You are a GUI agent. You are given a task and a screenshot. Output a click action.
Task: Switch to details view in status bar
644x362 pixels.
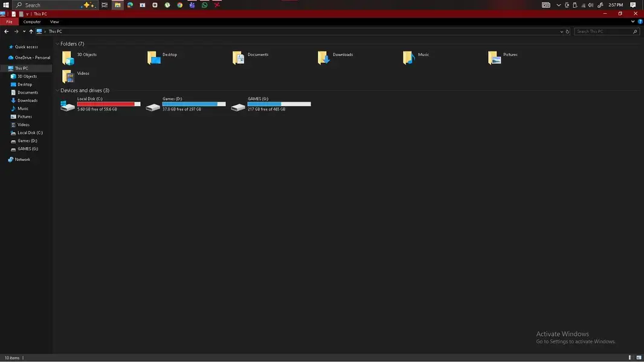(631, 358)
